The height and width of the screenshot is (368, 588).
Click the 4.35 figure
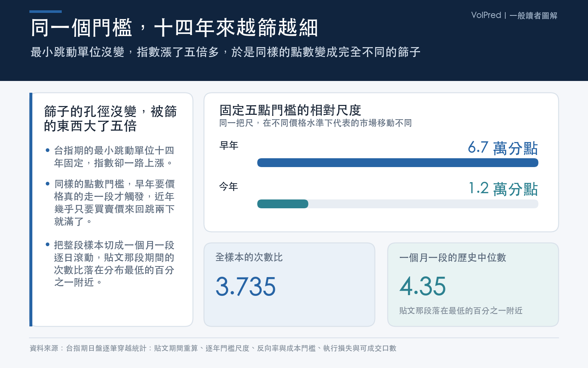point(423,286)
